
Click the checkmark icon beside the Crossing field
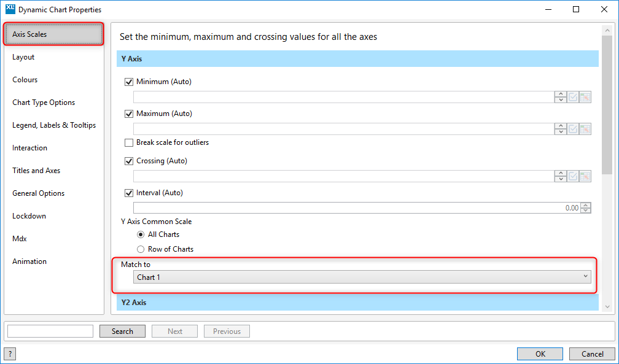pos(573,176)
